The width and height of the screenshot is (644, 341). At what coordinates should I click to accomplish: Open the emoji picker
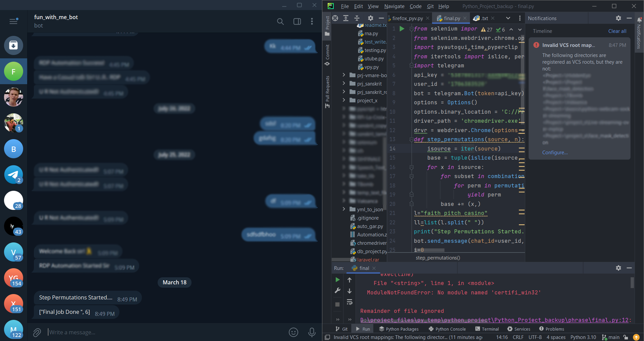293,332
